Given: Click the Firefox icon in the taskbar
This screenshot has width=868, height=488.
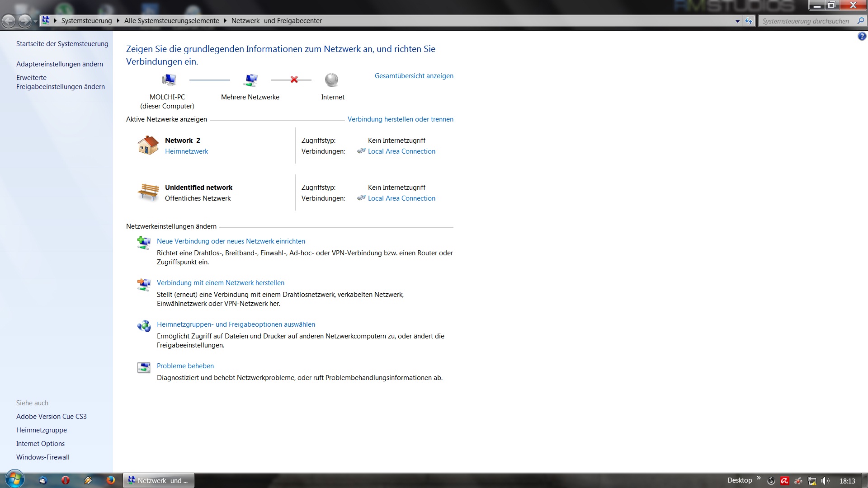Looking at the screenshot, I should (x=110, y=480).
